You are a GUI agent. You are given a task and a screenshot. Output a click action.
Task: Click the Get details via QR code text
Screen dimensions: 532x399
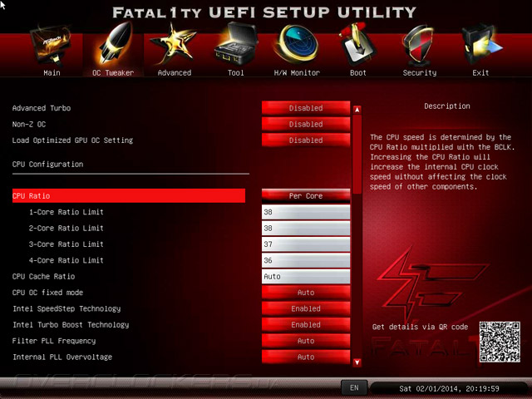click(420, 327)
